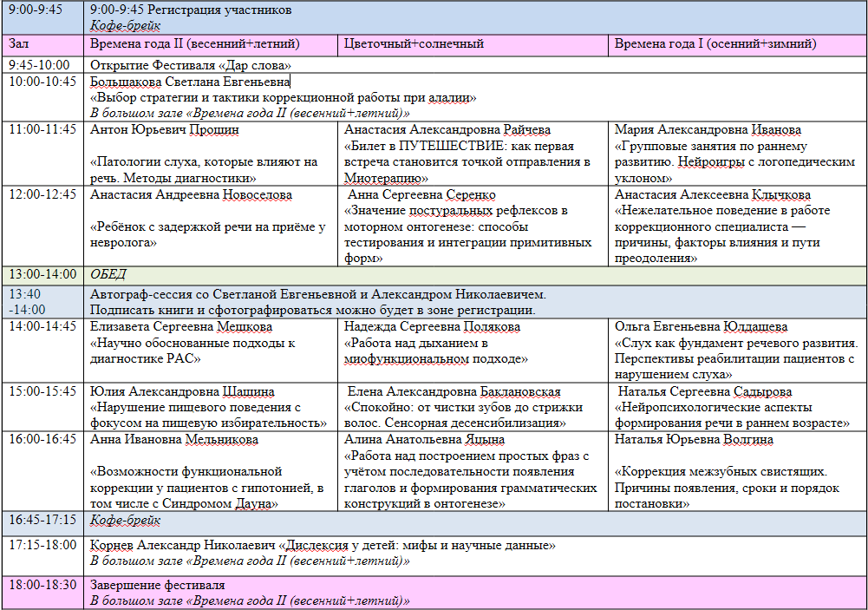Click the «Цветочный+солнечный» hall header cell
Screen dimensions: 868x610
tap(414, 43)
